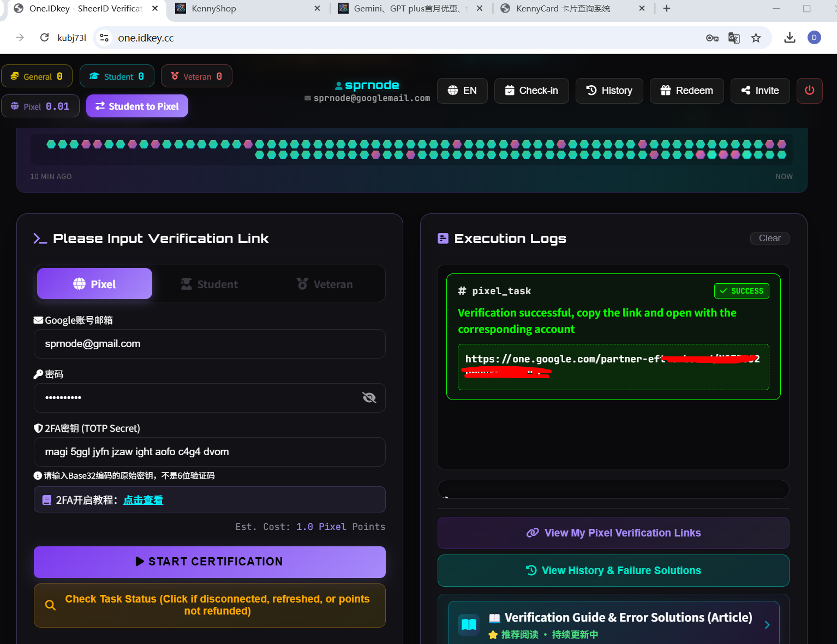Open the 点击查看 2FA tutorial link
This screenshot has height=644, width=837.
coord(143,500)
